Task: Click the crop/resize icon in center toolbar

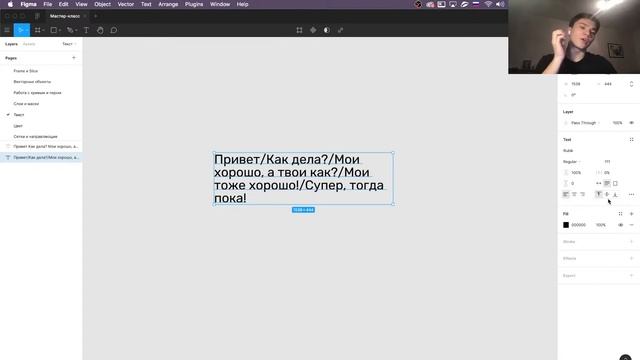Action: (x=340, y=30)
